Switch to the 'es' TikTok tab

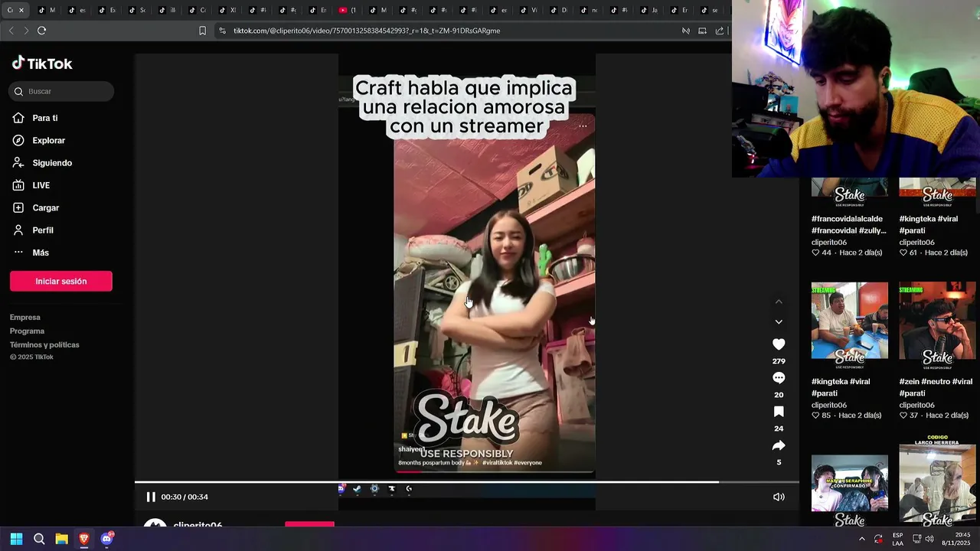coord(77,10)
